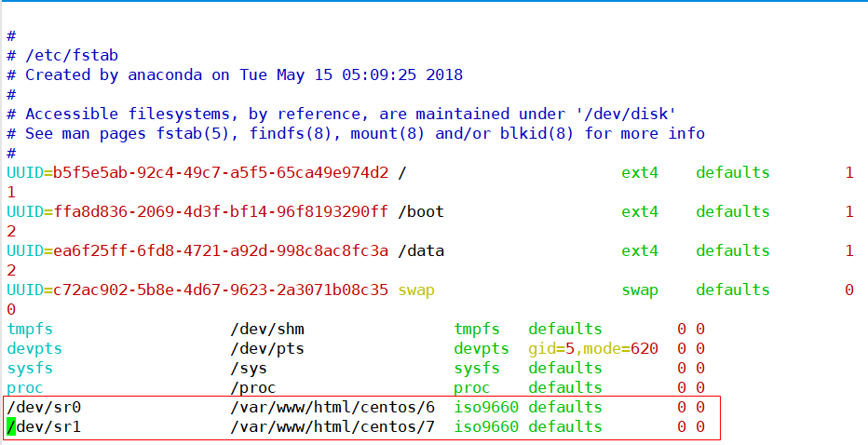
Task: Click the date '05:09:25 2018'
Action: click(x=402, y=74)
